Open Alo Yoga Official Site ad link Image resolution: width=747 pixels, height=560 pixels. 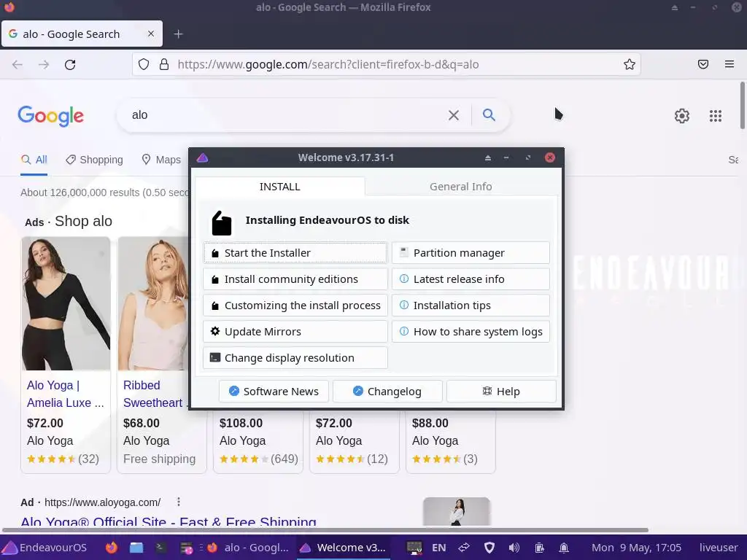click(169, 521)
